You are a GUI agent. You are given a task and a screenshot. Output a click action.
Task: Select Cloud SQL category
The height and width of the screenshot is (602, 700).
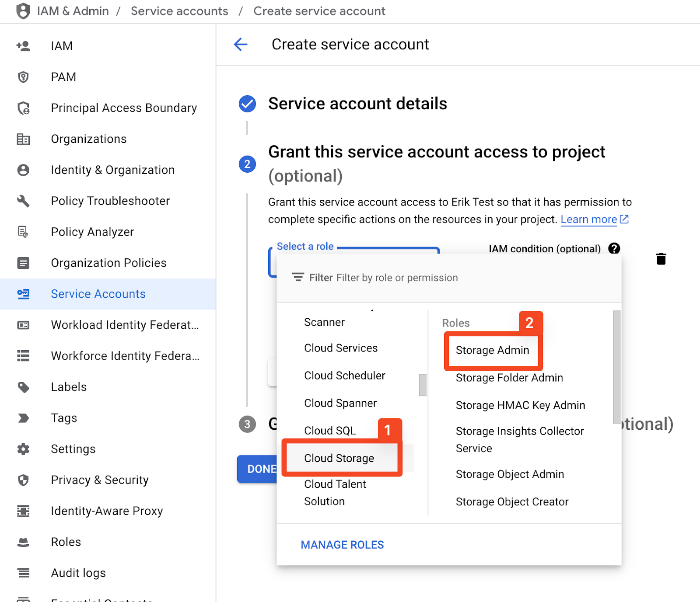click(x=330, y=431)
